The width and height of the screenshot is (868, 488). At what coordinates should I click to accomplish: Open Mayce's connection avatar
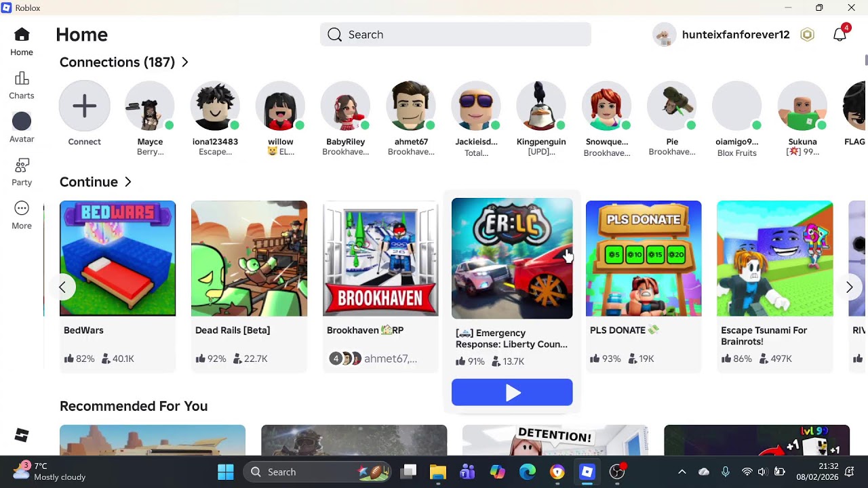click(150, 106)
